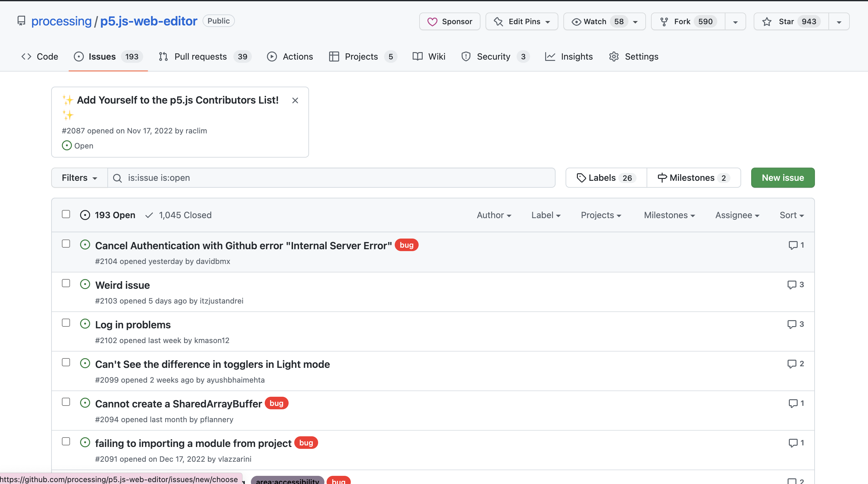Click the Star icon
This screenshot has width=868, height=484.
(x=767, y=22)
